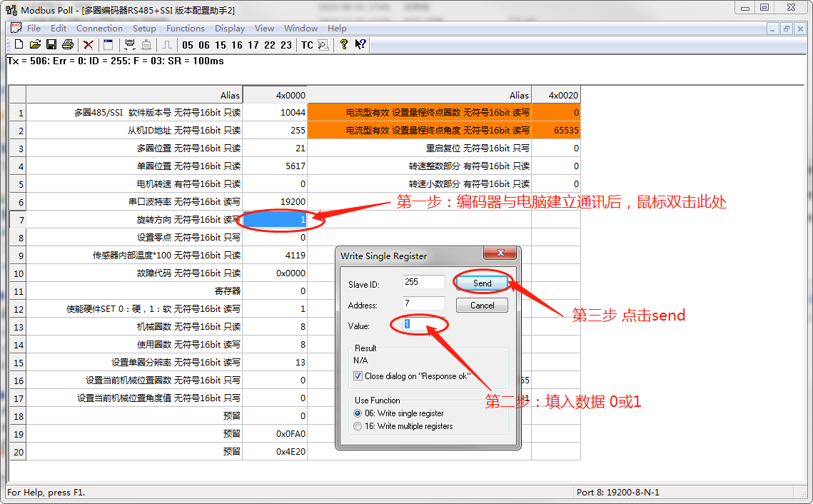Click Send in Write Single Register dialog

click(483, 283)
